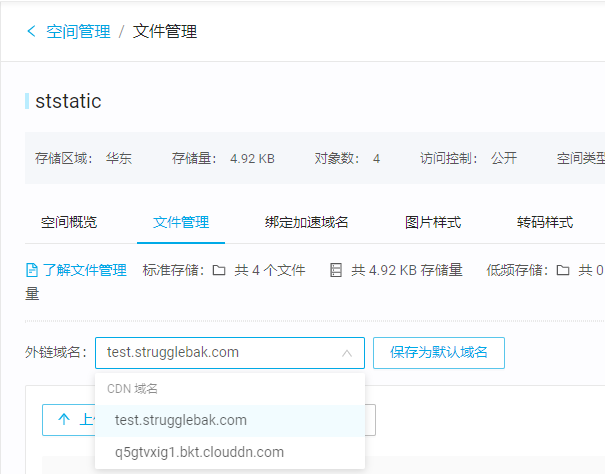Click the storage icon before 4.92 KB 存储量
Image resolution: width=605 pixels, height=474 pixels.
pos(335,270)
